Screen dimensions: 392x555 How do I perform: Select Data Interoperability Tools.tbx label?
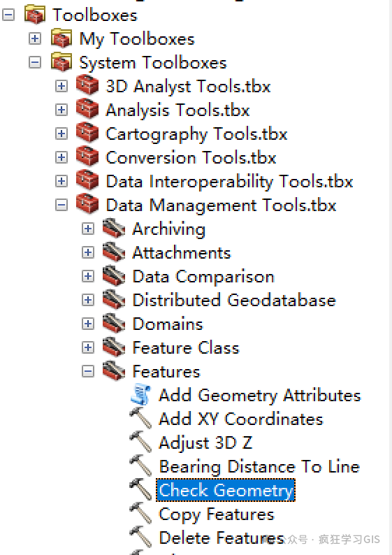(230, 181)
